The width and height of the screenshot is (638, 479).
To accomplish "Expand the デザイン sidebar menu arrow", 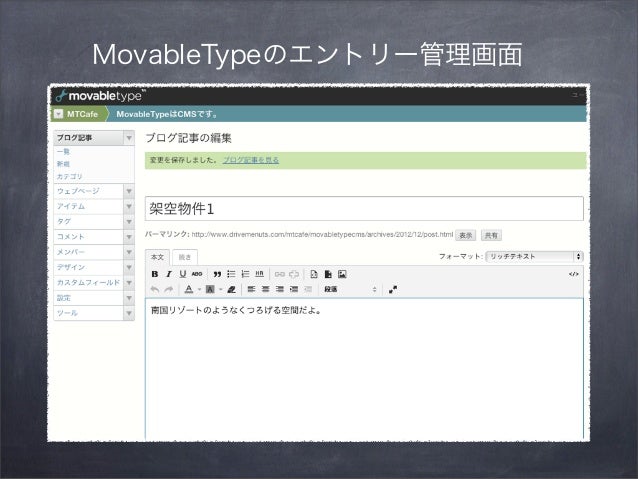I will [129, 267].
